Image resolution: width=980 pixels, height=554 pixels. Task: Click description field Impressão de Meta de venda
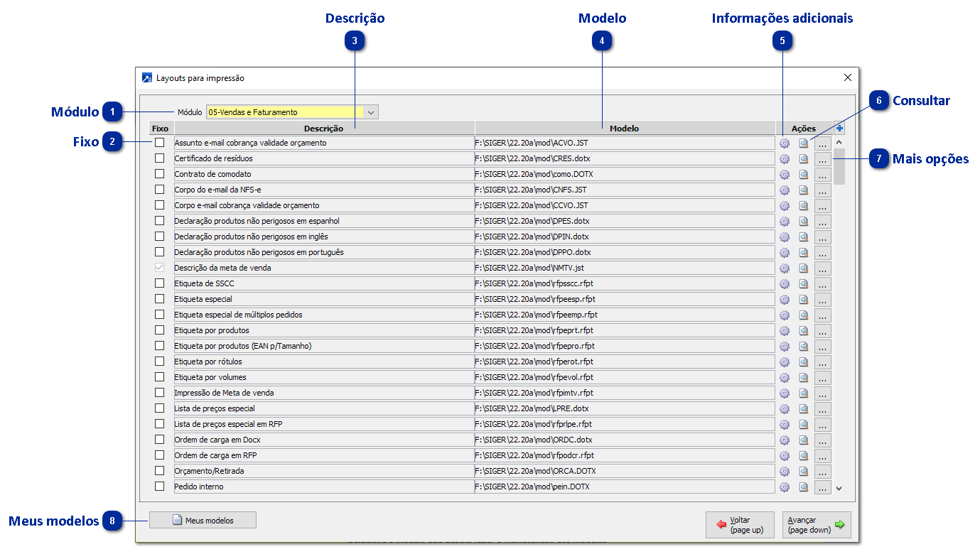pyautogui.click(x=324, y=393)
